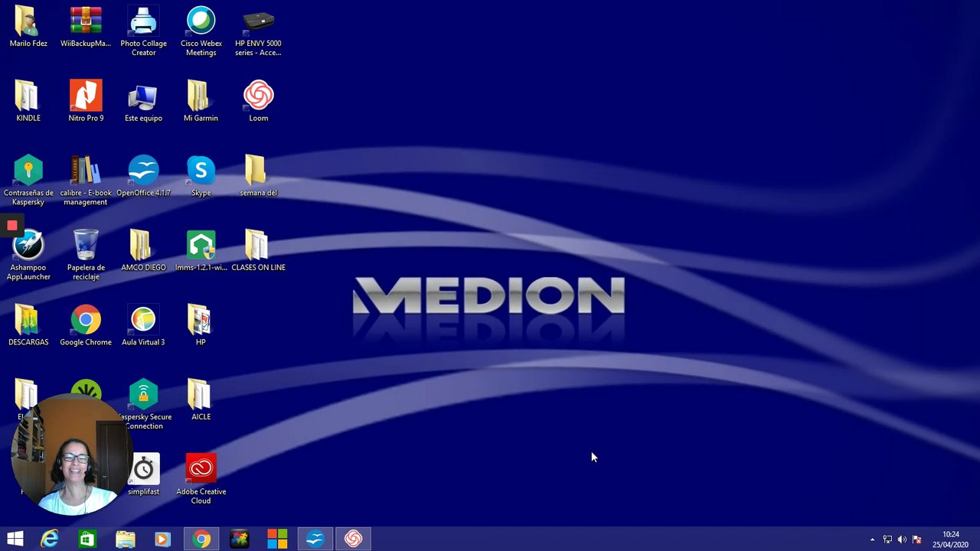Launch Nitro Pro 9
Viewport: 980px width, 551px height.
[86, 101]
